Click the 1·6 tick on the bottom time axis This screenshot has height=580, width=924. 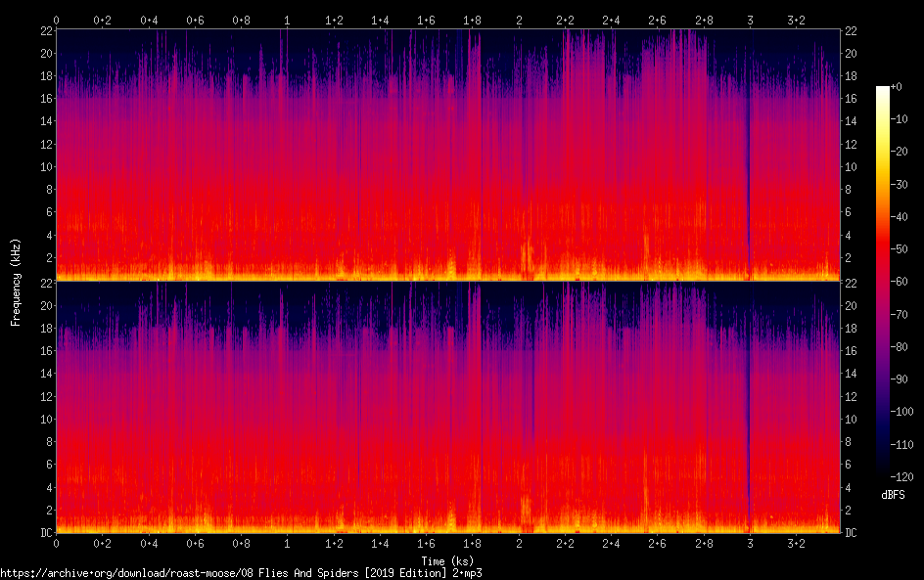pos(426,543)
